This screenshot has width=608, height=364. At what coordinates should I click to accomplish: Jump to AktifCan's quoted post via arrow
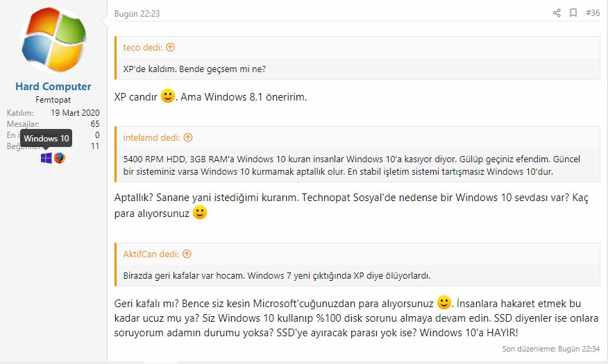[x=187, y=254]
